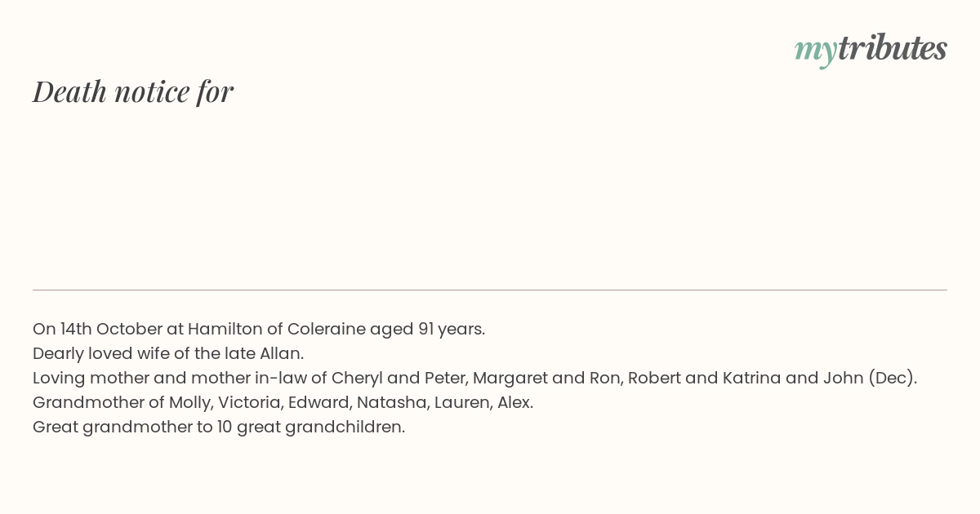Click the name "Alex." ending the grandchildren list
Screen dimensions: 980x514
coord(515,402)
